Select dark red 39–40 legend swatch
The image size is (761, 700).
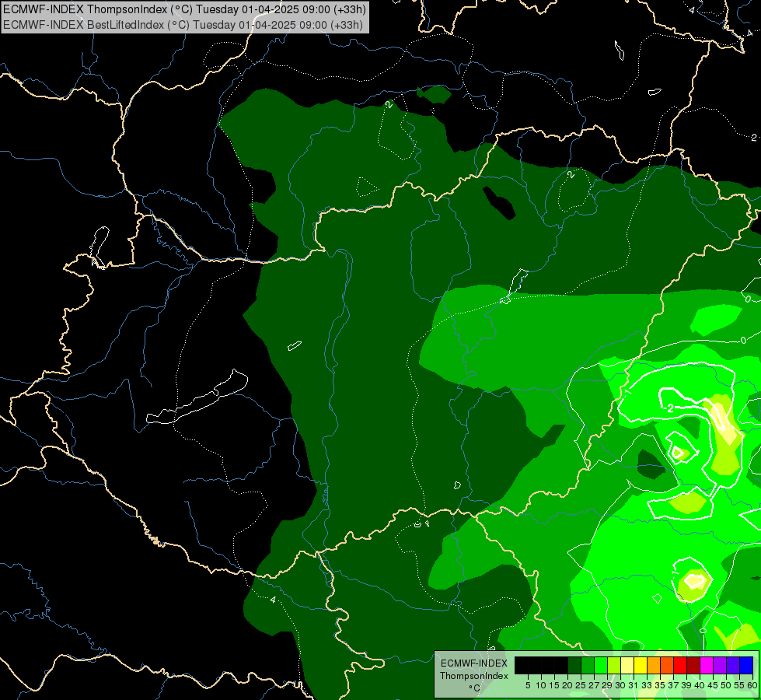click(x=693, y=665)
